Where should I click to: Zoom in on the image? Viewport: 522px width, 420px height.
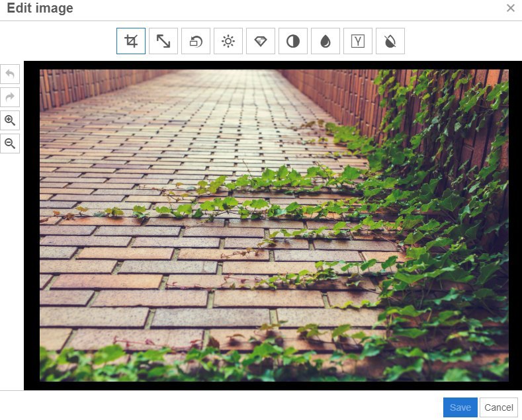point(10,120)
